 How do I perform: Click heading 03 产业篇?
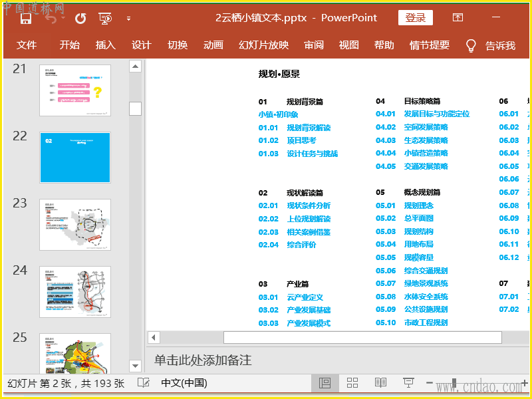(284, 284)
